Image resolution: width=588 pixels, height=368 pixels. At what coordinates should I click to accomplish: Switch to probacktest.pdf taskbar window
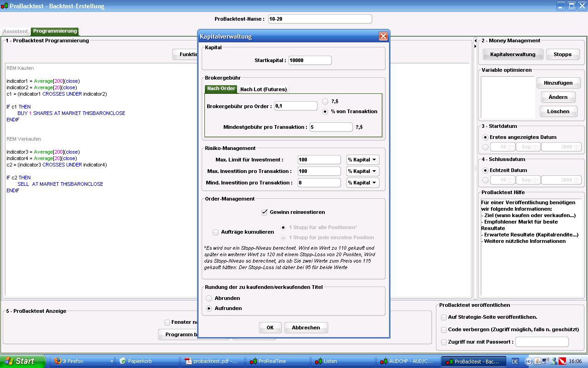(x=212, y=361)
